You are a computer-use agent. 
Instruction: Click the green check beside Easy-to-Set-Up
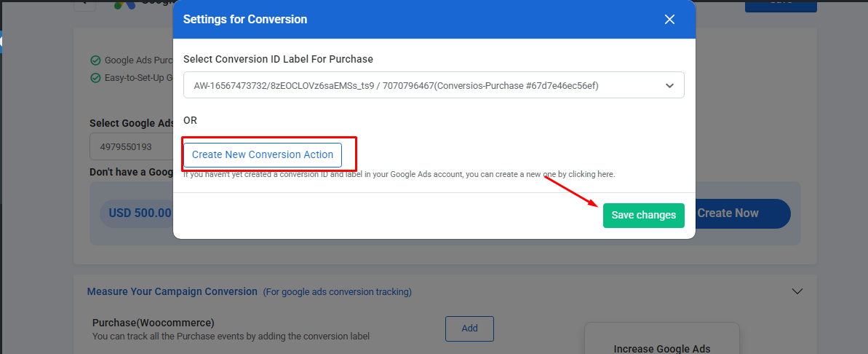point(95,77)
